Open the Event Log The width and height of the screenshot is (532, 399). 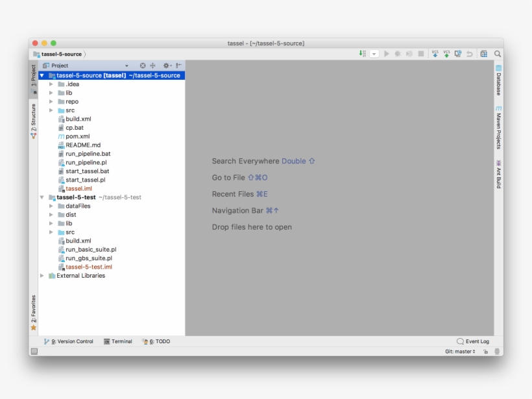[x=473, y=341]
